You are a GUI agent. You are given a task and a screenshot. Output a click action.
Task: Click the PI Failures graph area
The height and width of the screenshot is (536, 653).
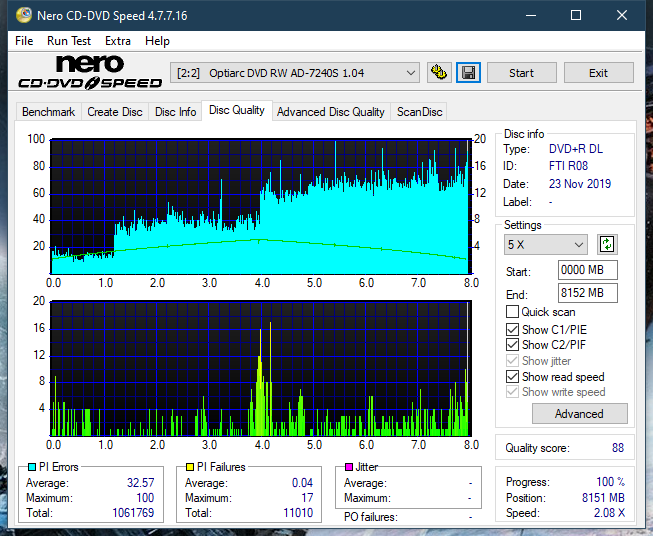coord(261,369)
